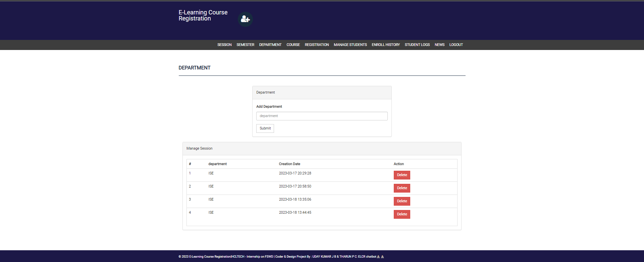Delete the department created 2023-03-17 20:58:50
This screenshot has width=644, height=262.
(x=402, y=188)
